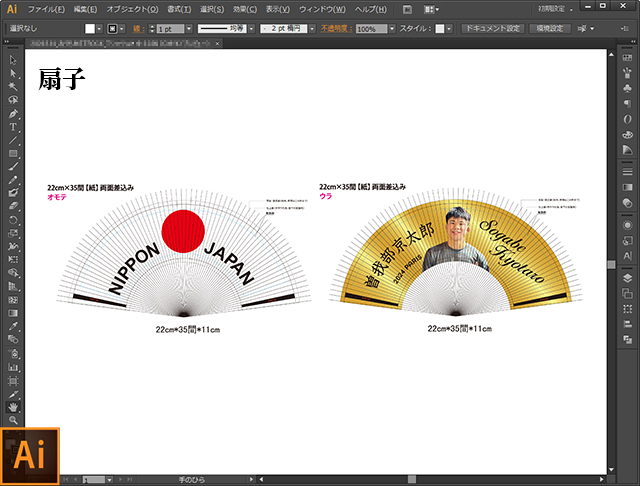The width and height of the screenshot is (640, 486).
Task: Select the Type tool
Action: pos(13,127)
